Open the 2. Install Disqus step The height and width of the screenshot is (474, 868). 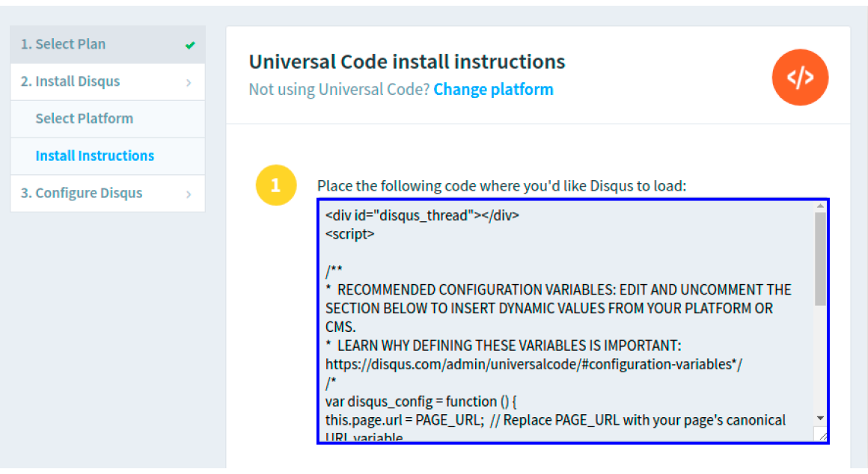(x=108, y=81)
